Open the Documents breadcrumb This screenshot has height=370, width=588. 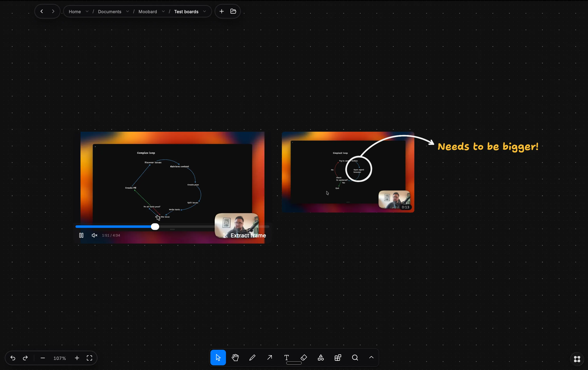point(110,11)
